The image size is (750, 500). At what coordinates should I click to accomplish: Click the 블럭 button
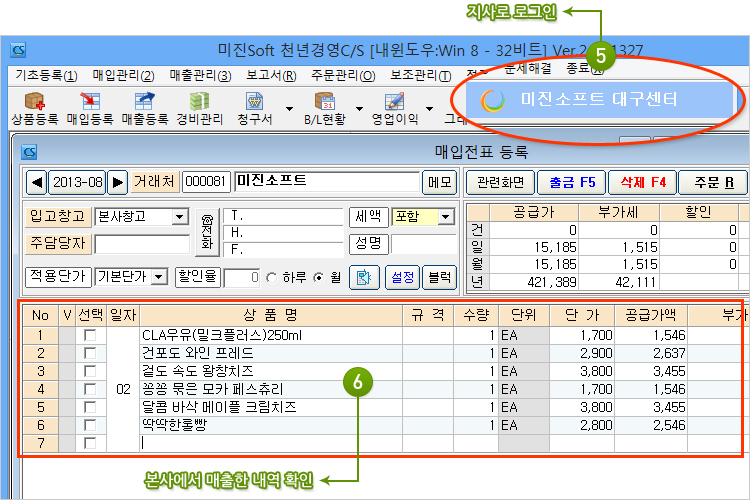(x=440, y=277)
